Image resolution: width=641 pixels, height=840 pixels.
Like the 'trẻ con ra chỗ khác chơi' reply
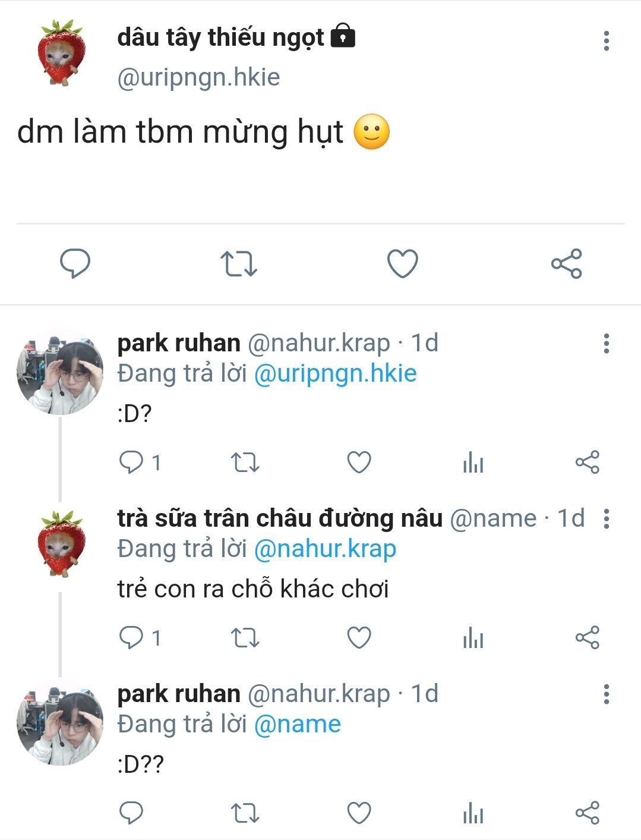click(359, 638)
